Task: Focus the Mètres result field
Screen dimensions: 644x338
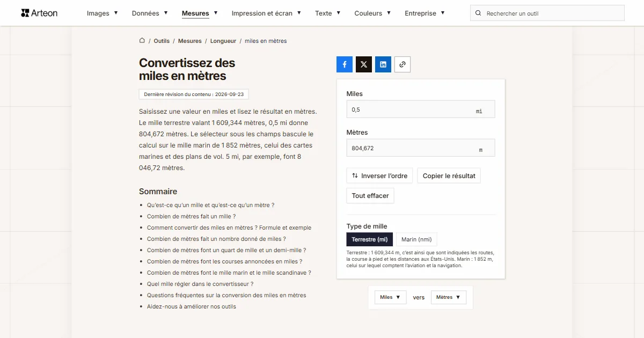Action: pos(421,148)
